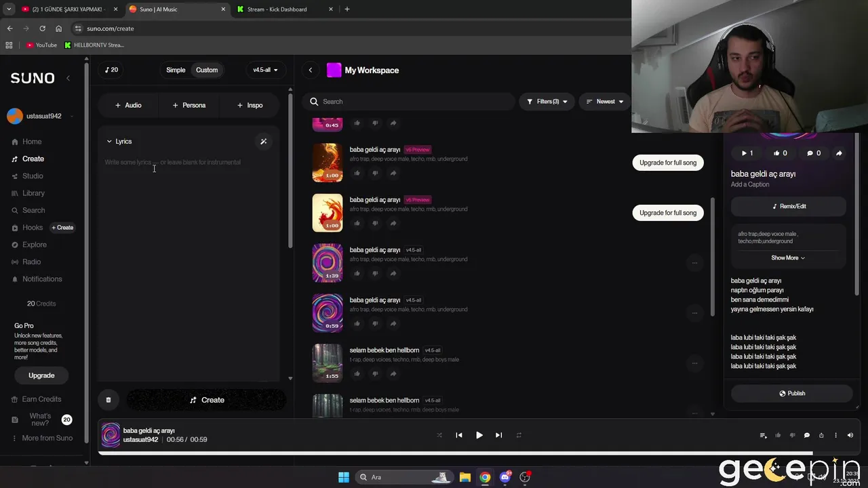Click Remix/Edit in details panel

tap(789, 206)
